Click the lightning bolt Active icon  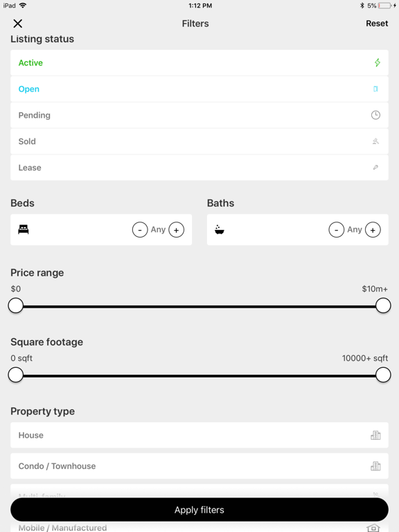[x=377, y=62]
